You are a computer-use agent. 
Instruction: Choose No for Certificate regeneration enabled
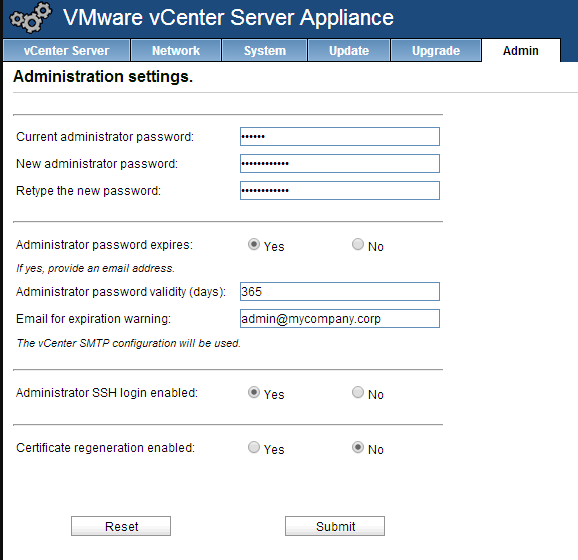point(358,447)
